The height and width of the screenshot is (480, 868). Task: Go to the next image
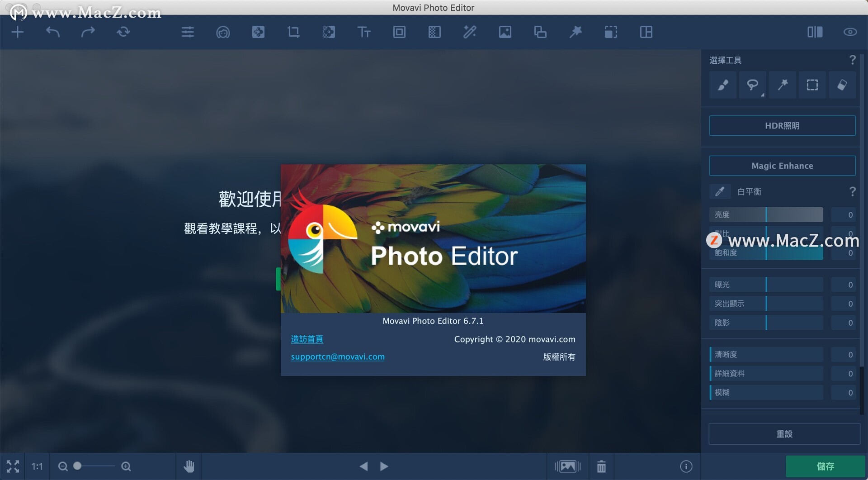point(384,466)
